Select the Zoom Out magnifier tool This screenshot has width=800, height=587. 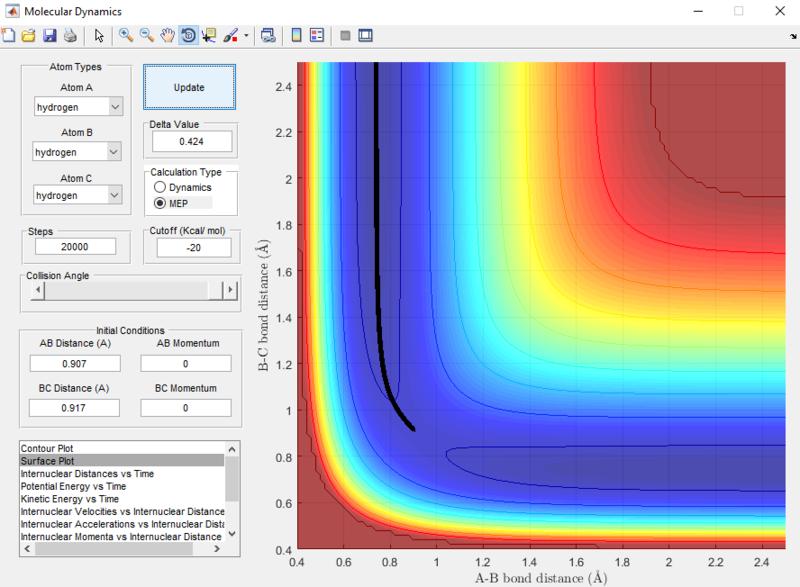click(x=146, y=35)
